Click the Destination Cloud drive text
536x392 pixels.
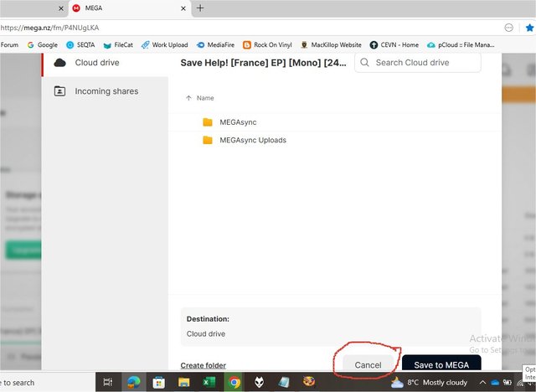(x=206, y=334)
